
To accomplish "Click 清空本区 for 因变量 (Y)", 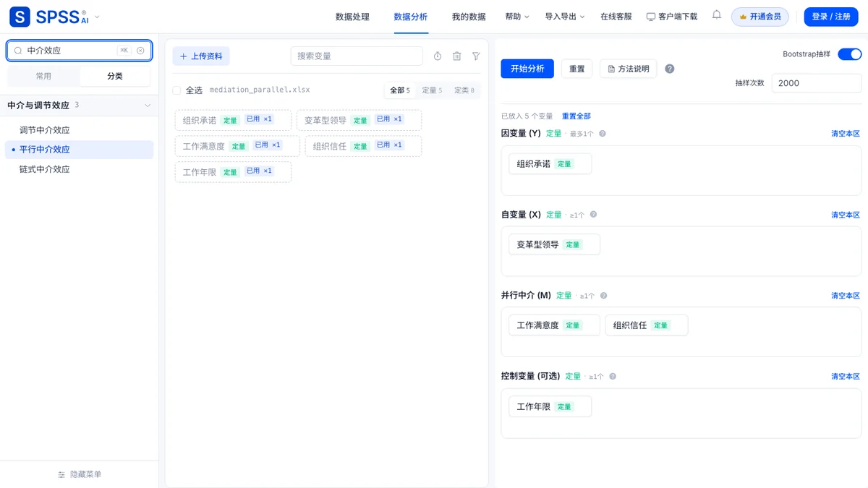I will click(x=846, y=134).
